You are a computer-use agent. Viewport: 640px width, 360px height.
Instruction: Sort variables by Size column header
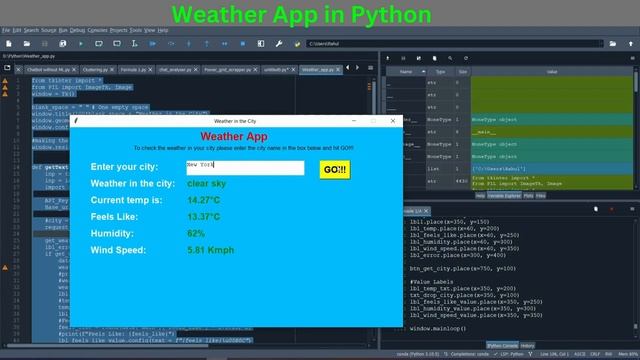[x=463, y=72]
